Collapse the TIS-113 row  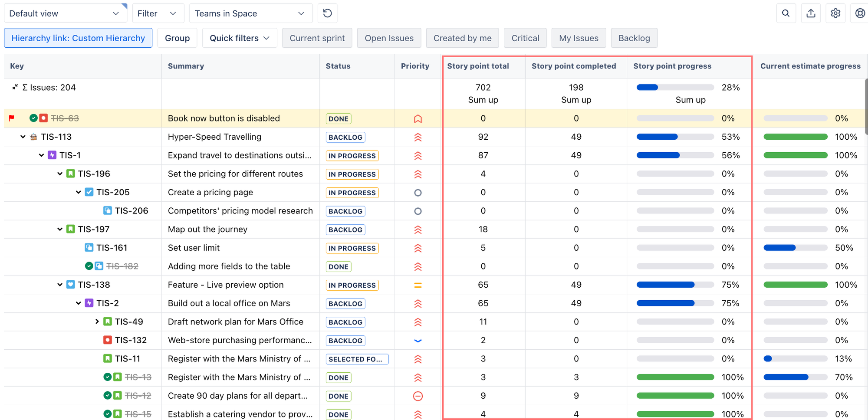click(23, 137)
